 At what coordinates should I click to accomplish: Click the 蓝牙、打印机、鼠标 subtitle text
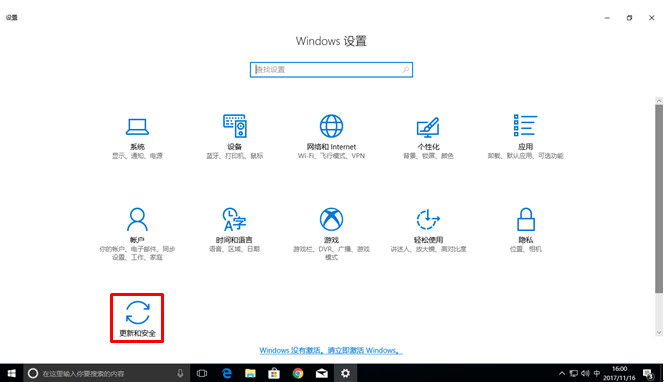coord(234,156)
